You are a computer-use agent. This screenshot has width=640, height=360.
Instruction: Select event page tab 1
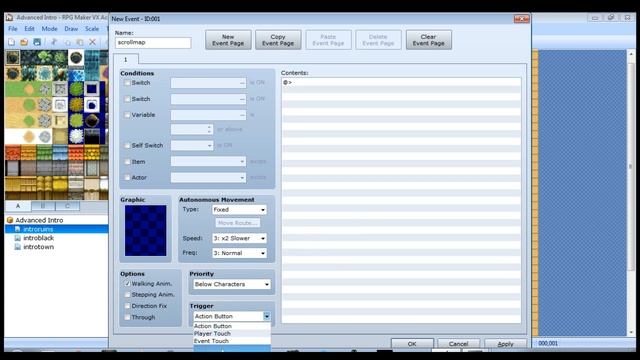coord(126,60)
